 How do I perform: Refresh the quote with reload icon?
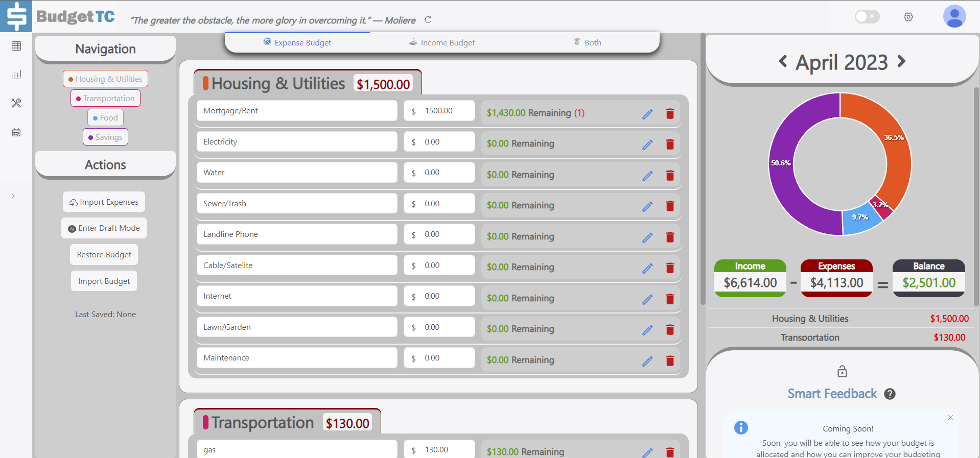click(x=428, y=20)
